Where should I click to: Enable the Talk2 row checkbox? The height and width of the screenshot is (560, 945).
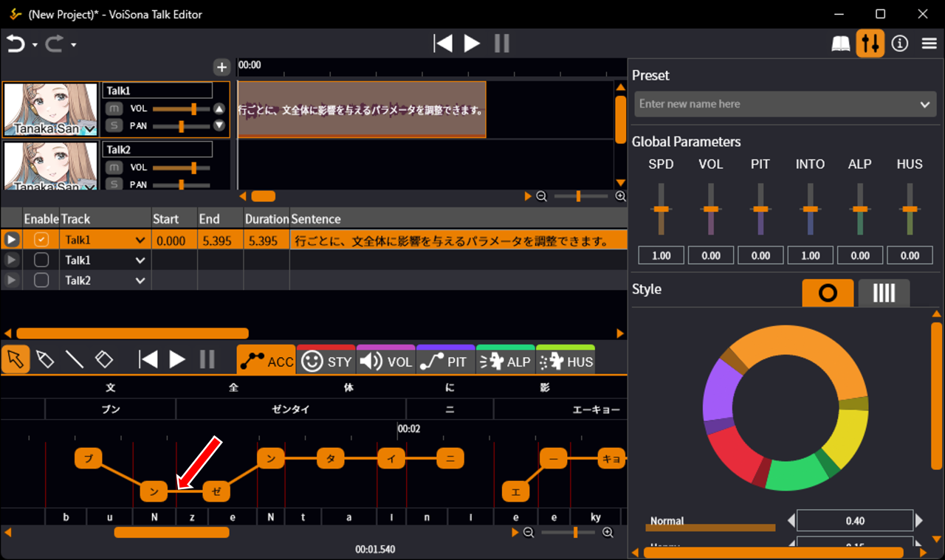(x=42, y=280)
